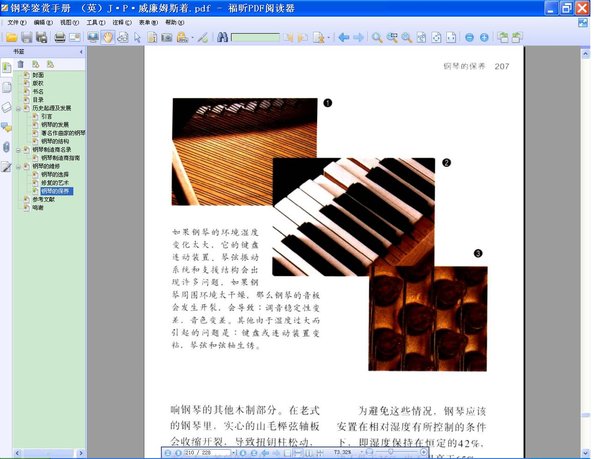Jump to the 目录 bookmark
This screenshot has height=459, width=600.
[38, 99]
